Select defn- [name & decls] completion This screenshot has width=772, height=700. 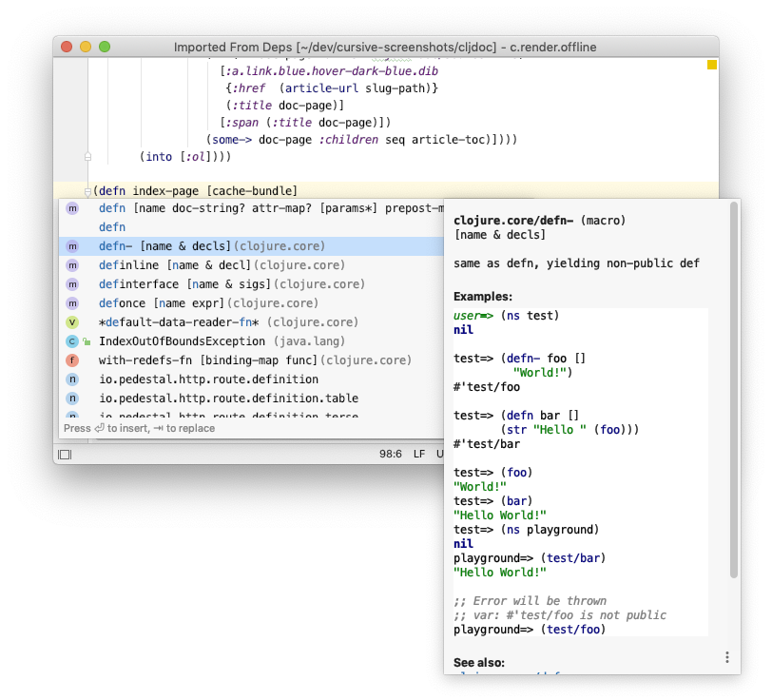(x=251, y=246)
